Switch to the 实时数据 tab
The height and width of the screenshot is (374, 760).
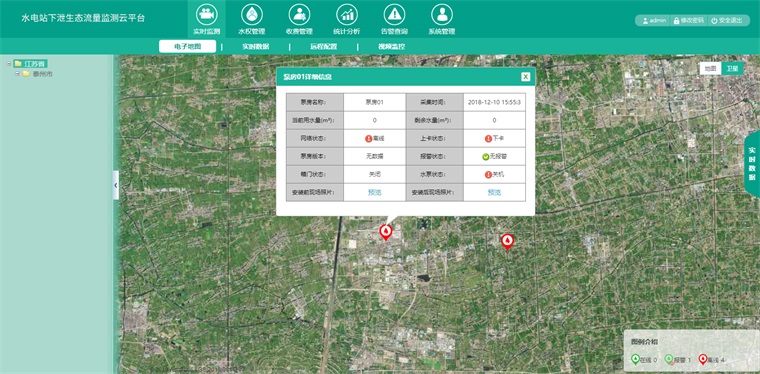click(255, 47)
